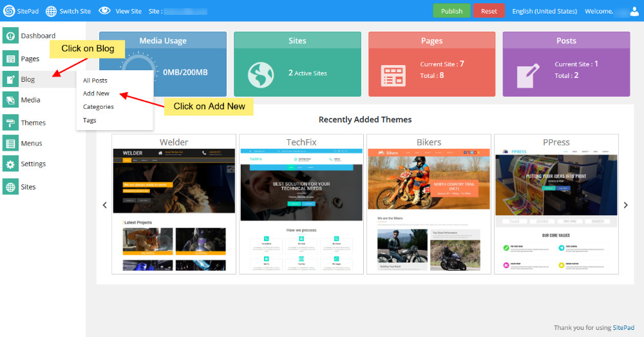The height and width of the screenshot is (337, 644).
Task: Open the Settings gear icon
Action: point(10,164)
